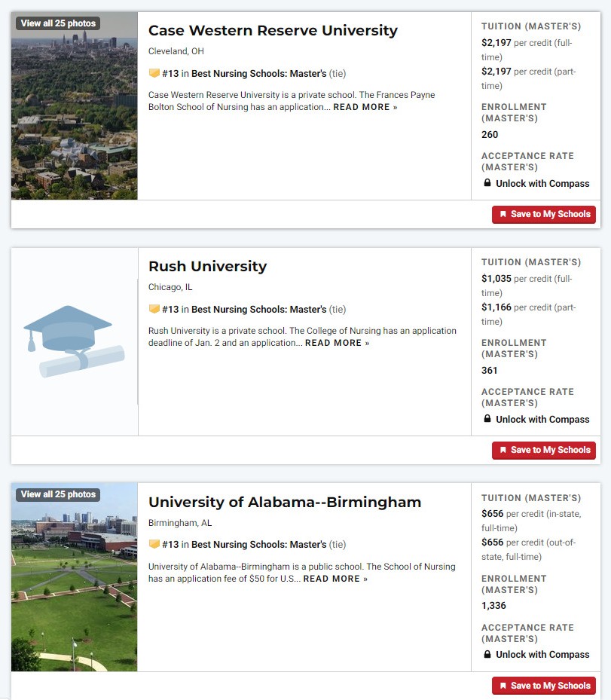
Task: View all 25 photos of Case Western
Action: [x=58, y=23]
